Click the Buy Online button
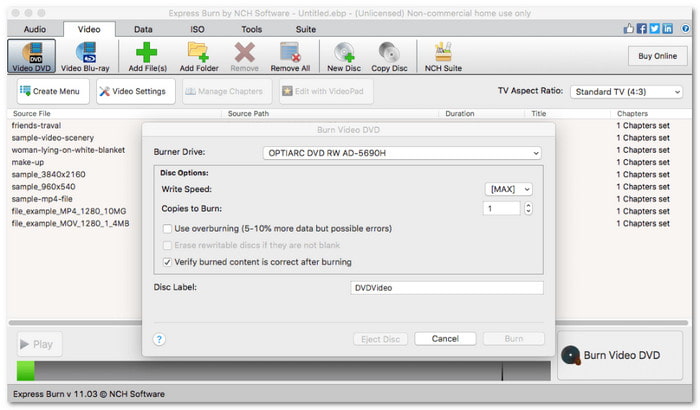700x410 pixels. (658, 56)
